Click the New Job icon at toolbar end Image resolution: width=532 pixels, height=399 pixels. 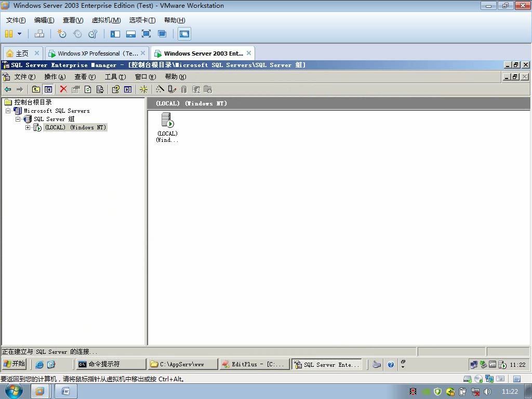point(208,89)
